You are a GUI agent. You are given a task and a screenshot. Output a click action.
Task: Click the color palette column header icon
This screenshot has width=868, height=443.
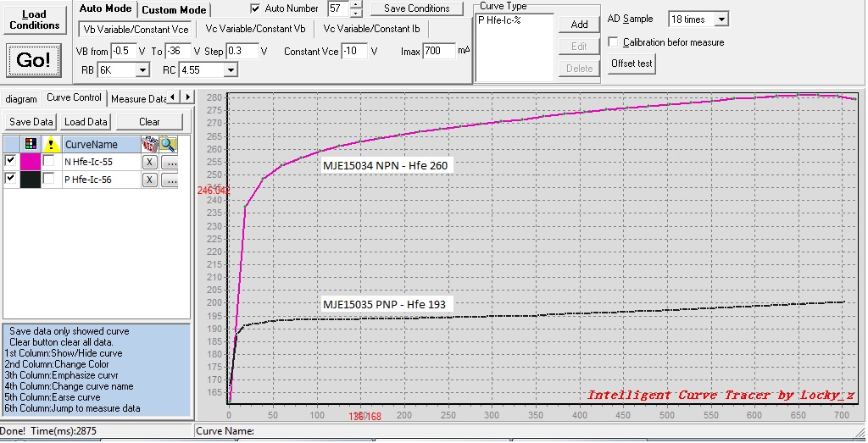point(31,144)
